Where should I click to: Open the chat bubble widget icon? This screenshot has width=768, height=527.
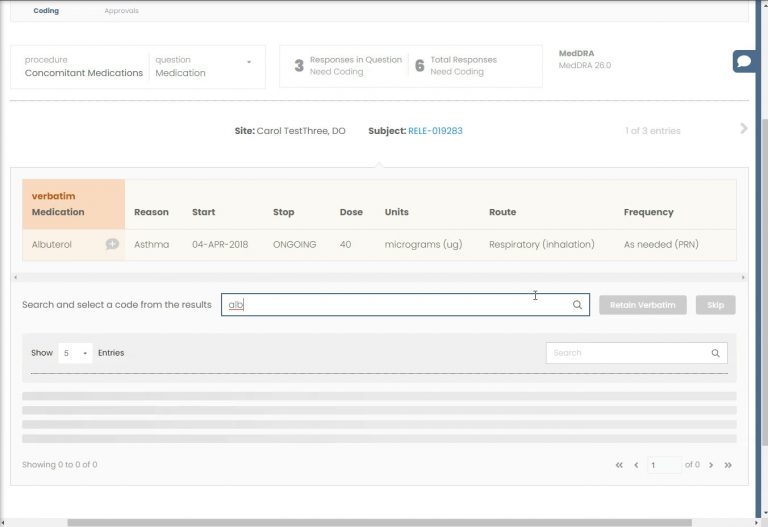(744, 61)
